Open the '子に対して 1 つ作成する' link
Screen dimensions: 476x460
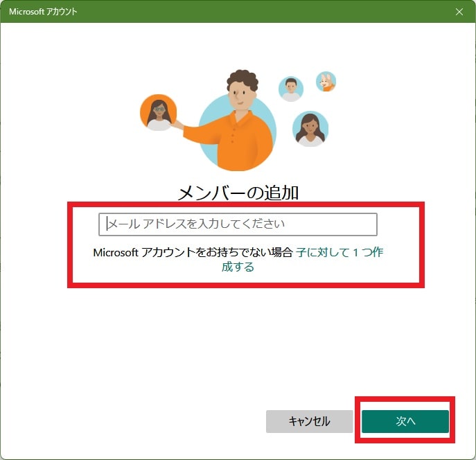tap(339, 252)
